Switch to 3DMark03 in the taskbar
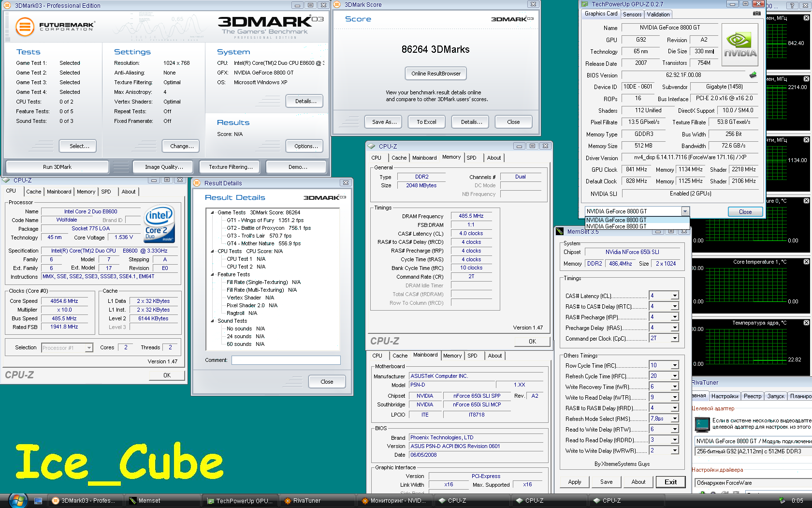This screenshot has width=812, height=508. tap(85, 501)
